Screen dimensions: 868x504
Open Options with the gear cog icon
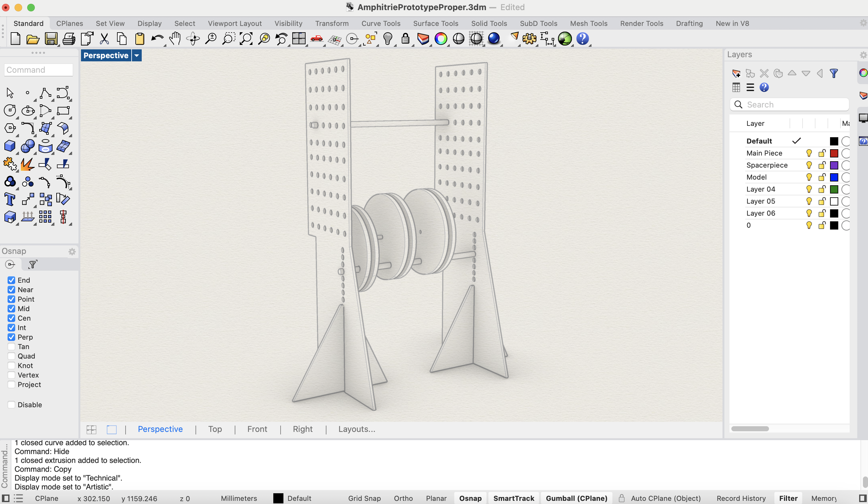[530, 39]
